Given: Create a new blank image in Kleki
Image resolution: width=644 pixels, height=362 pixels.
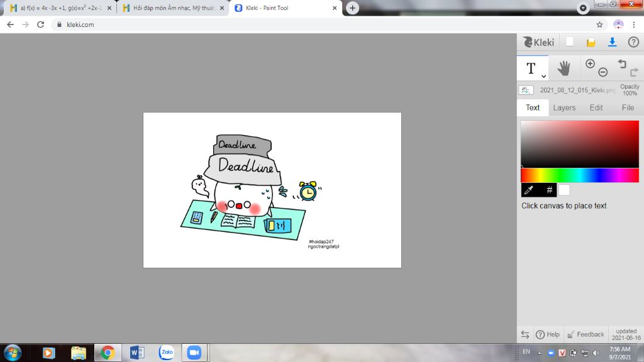Looking at the screenshot, I should click(570, 42).
